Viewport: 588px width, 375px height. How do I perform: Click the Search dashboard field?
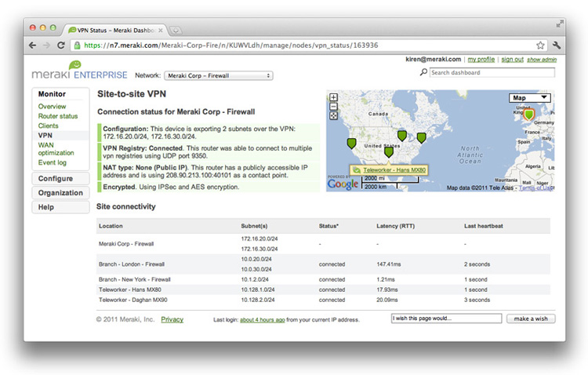coord(492,72)
